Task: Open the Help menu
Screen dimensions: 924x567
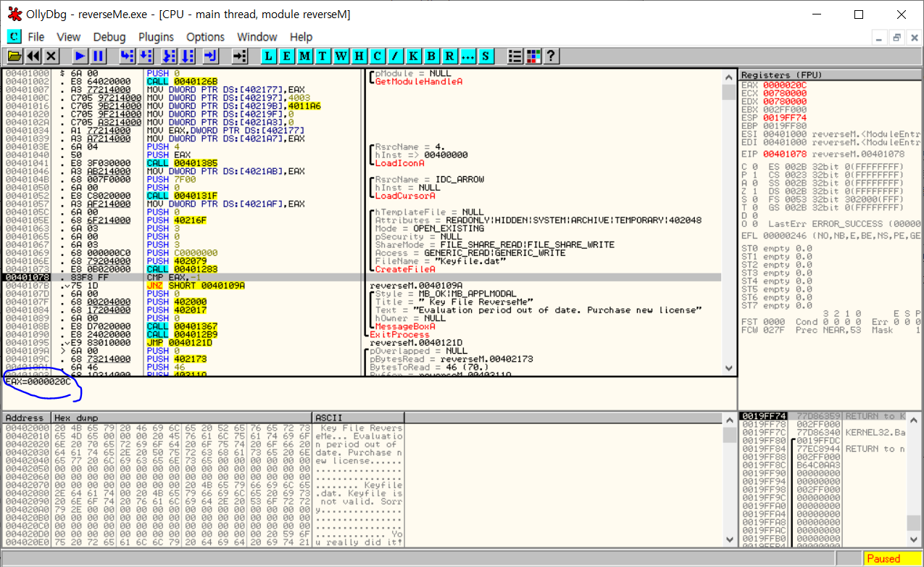Action: click(301, 37)
